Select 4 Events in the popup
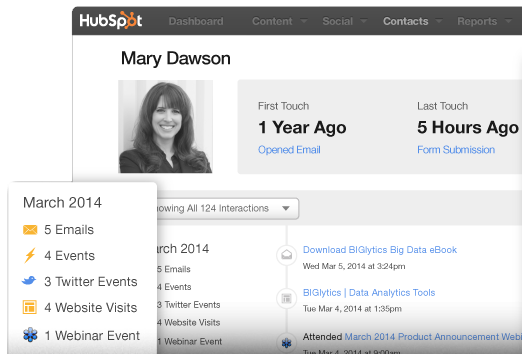This screenshot has width=528, height=361. [x=69, y=256]
